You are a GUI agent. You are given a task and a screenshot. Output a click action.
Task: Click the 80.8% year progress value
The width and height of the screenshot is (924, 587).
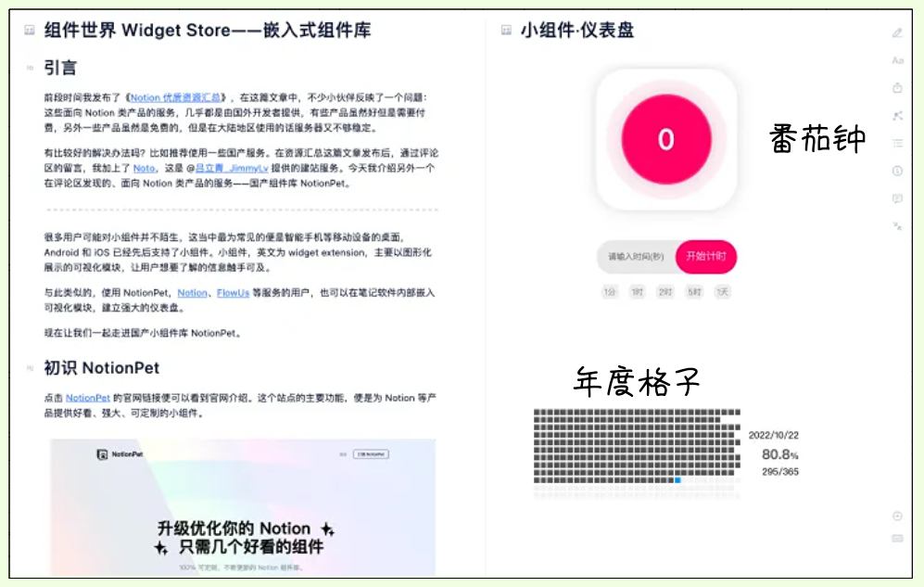779,454
